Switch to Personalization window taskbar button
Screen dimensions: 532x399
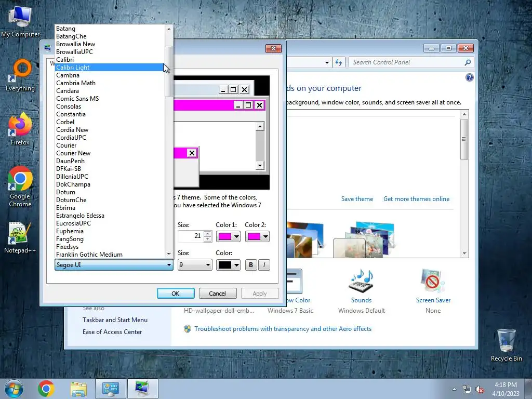click(x=142, y=389)
